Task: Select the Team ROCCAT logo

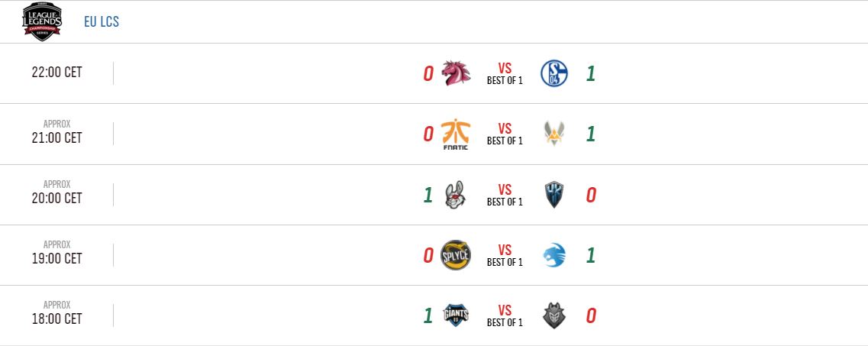Action: pyautogui.click(x=554, y=255)
